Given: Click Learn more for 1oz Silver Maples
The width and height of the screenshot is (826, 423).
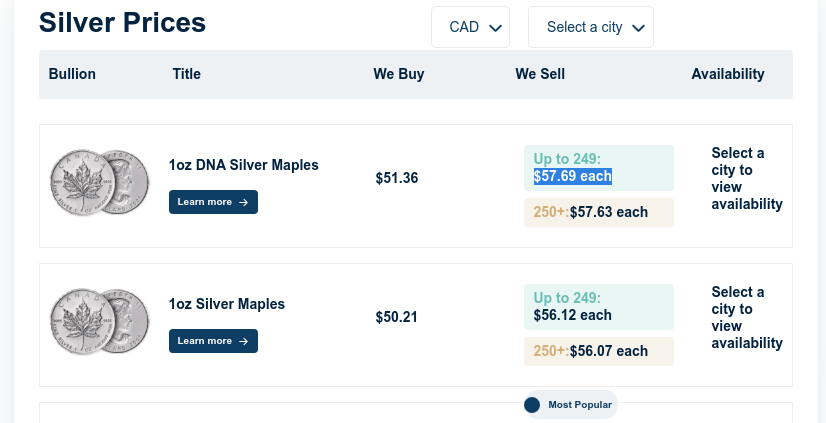Looking at the screenshot, I should tap(213, 341).
